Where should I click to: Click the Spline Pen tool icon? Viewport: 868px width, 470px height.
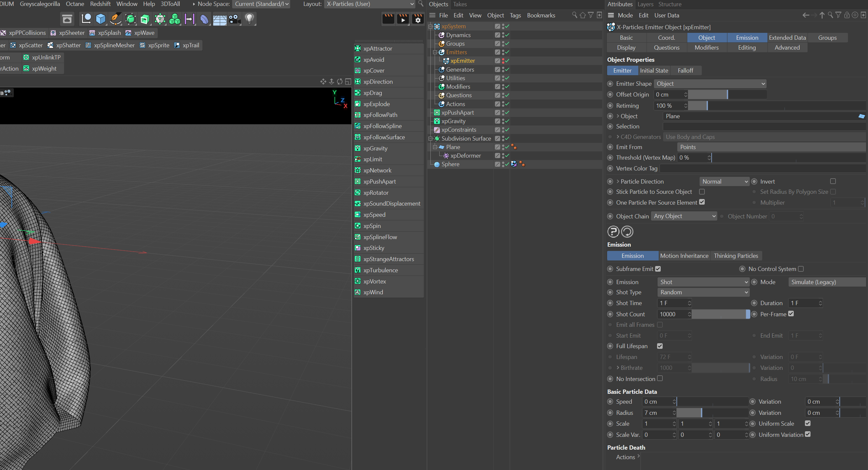coord(115,19)
